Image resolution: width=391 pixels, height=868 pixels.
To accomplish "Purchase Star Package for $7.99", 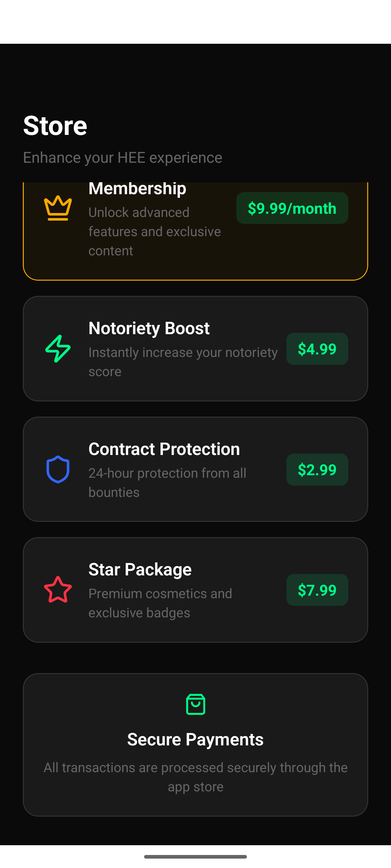I will click(x=317, y=590).
